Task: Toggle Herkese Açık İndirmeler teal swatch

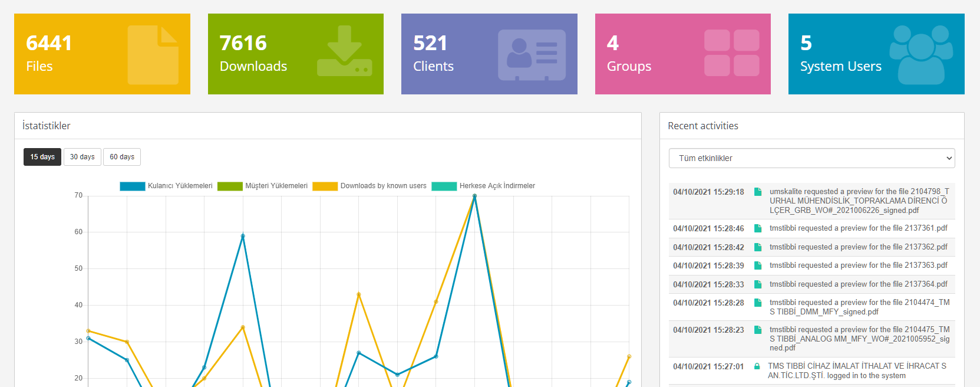Action: pyautogui.click(x=444, y=186)
